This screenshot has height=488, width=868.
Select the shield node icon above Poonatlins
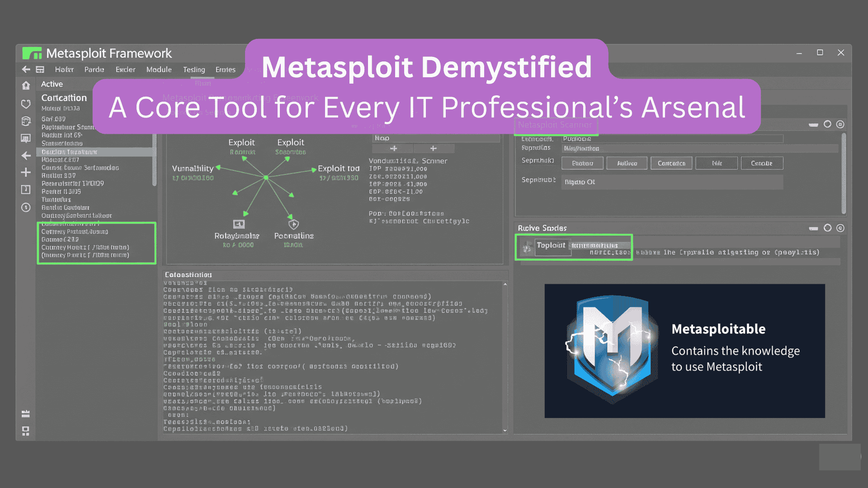click(293, 224)
